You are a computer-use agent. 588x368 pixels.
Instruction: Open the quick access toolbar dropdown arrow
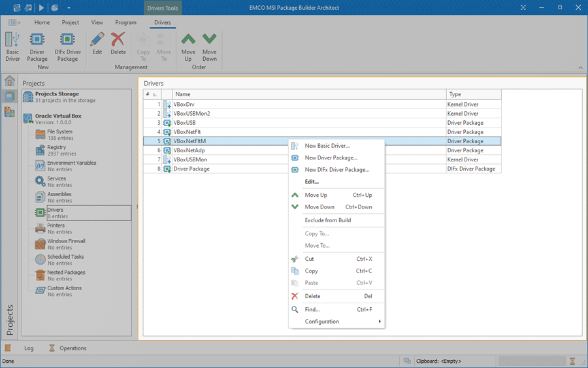(x=69, y=8)
